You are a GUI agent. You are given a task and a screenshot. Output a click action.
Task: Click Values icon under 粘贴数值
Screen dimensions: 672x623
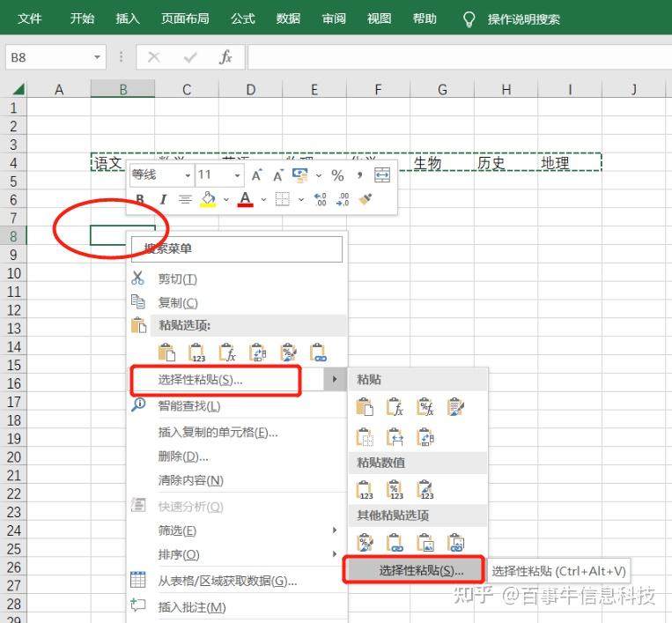coord(365,490)
